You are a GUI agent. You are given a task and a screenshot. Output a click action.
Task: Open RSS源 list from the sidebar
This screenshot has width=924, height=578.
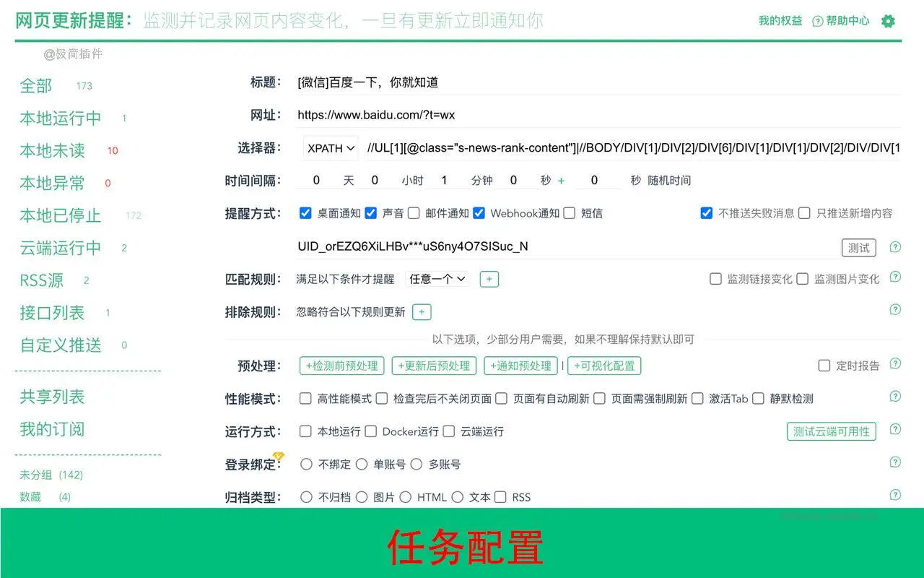[40, 280]
